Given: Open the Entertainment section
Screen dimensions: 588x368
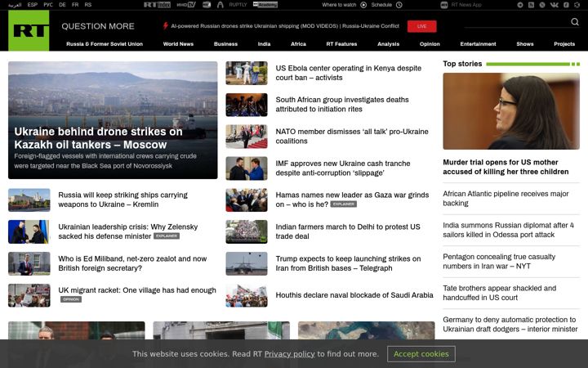Looking at the screenshot, I should pos(478,44).
